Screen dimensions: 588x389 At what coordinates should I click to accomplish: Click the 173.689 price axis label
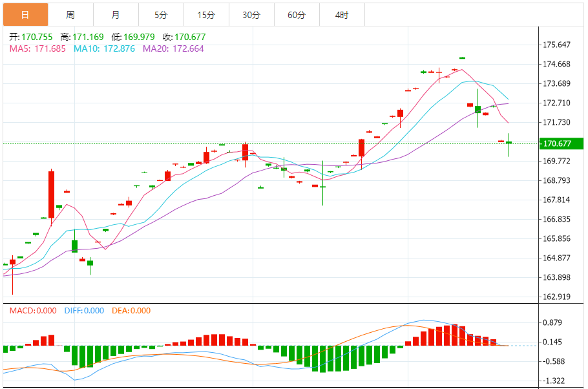[x=557, y=83]
